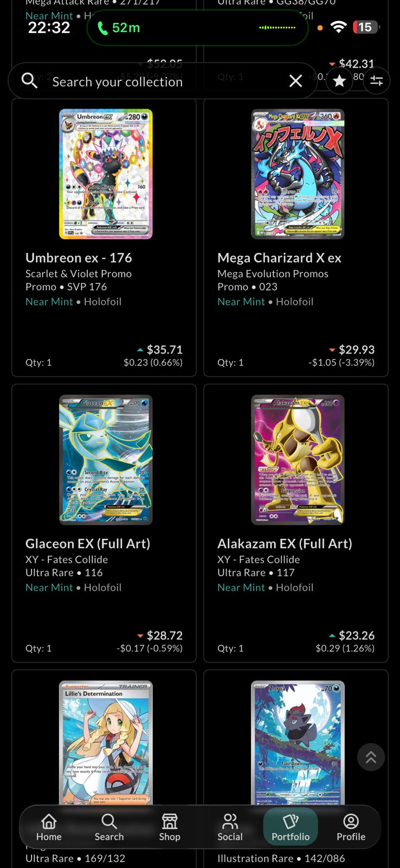Tap the active call duration indicator
The width and height of the screenshot is (400, 868).
[119, 27]
